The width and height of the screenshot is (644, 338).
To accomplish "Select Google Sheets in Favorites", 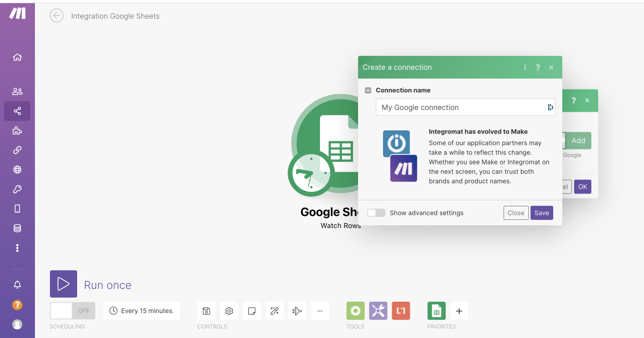I will point(437,311).
